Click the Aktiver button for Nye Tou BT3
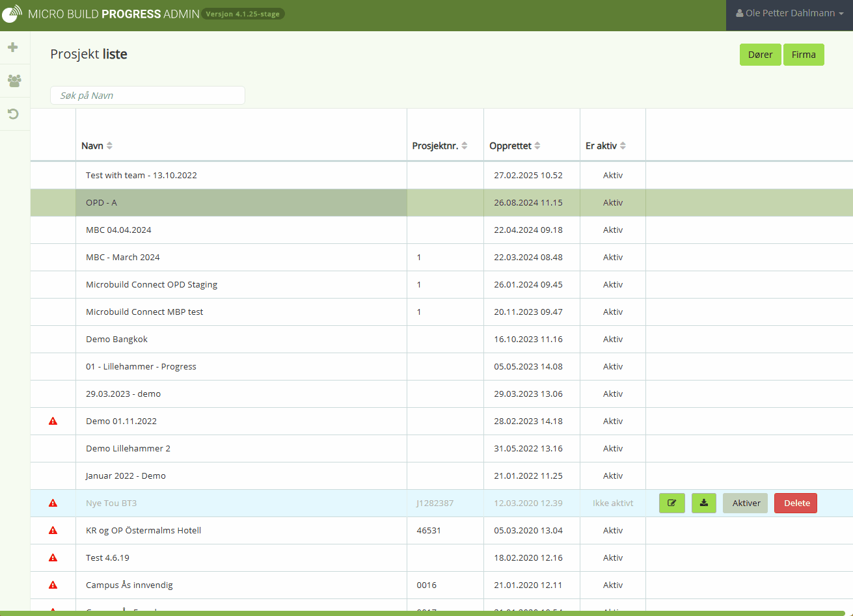Screen dimensions: 853x616 coord(746,503)
